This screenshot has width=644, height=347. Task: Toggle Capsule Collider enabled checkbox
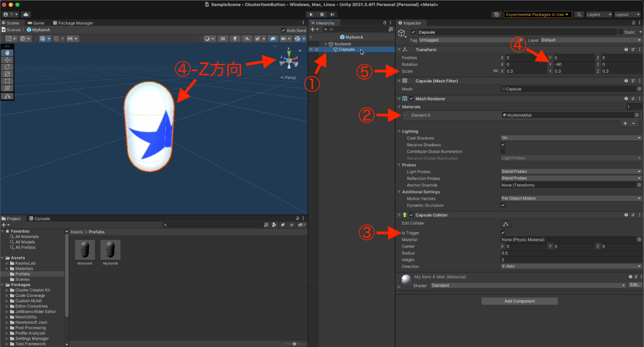coord(411,215)
